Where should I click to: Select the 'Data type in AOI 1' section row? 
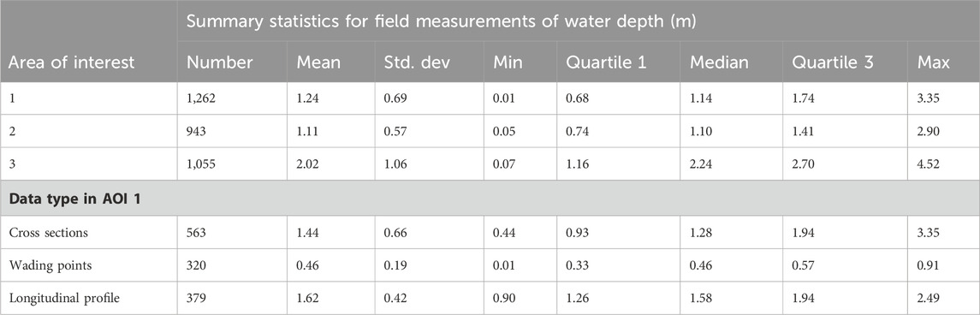click(490, 198)
